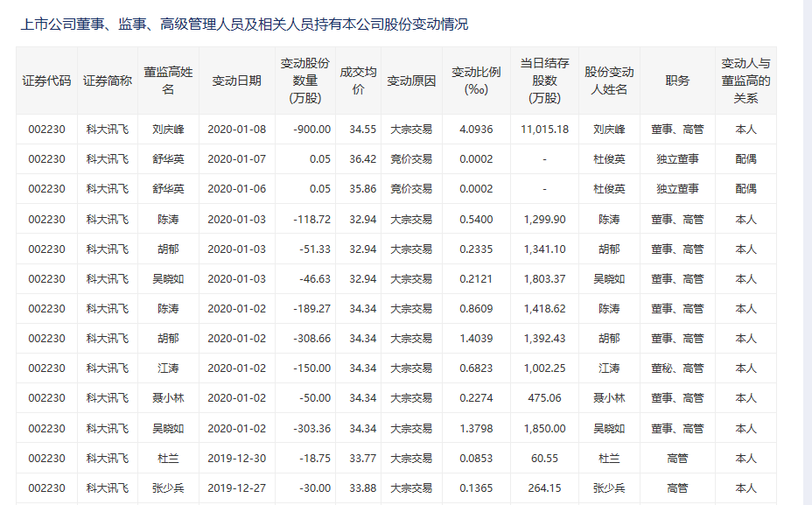Select the date cell 2019-12-30
812x505 pixels.
236,459
